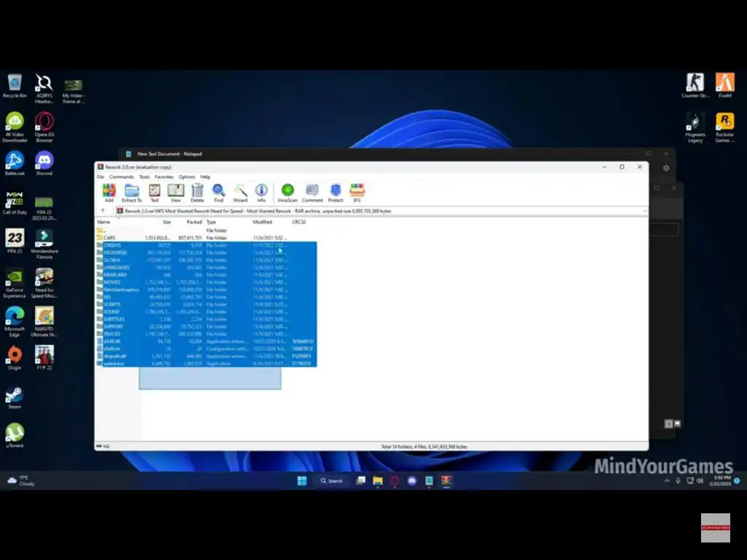
Task: Go up one level with the up arrow
Action: 103,211
